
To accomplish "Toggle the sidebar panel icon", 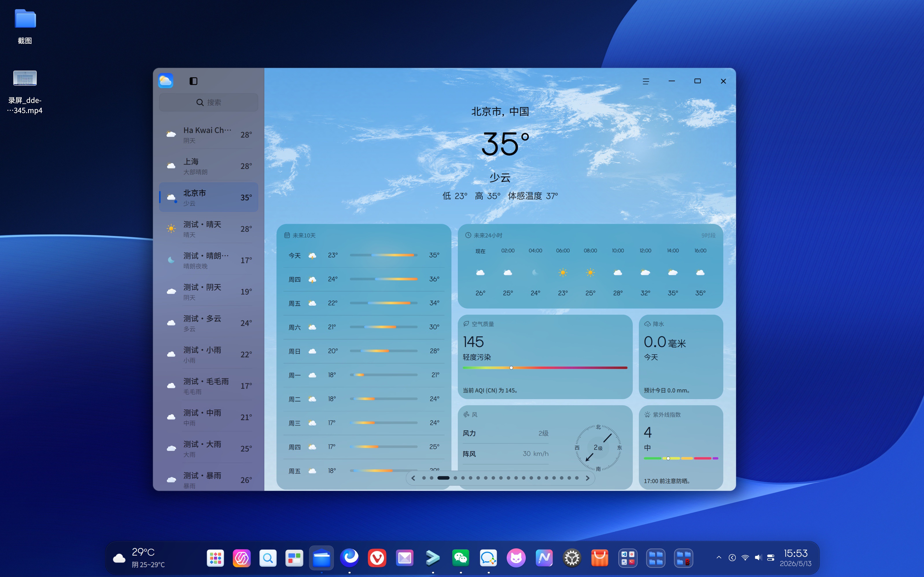I will tap(193, 81).
